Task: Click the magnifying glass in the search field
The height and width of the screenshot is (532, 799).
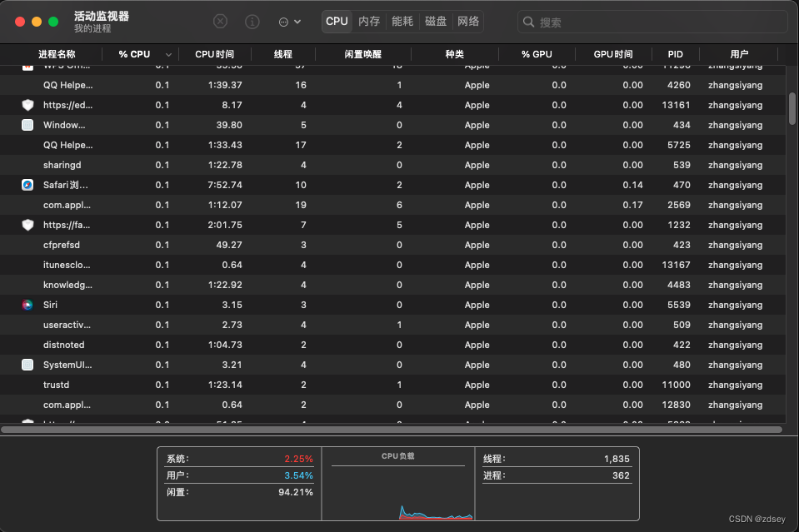Action: click(x=528, y=22)
